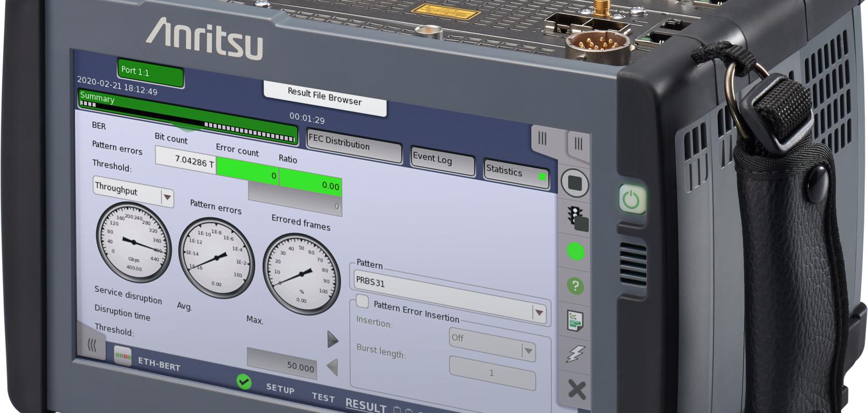The width and height of the screenshot is (868, 413).
Task: Open the Throughput dropdown
Action: coord(133,192)
